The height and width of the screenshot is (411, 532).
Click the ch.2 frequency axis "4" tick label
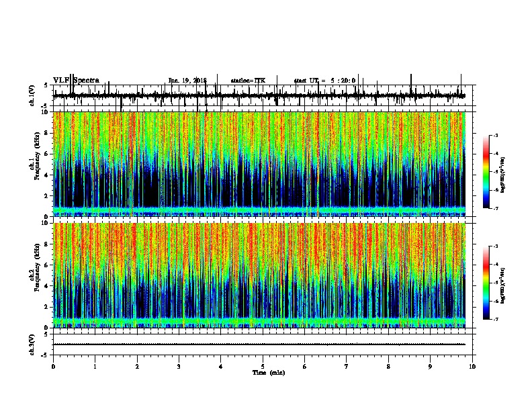tap(47, 286)
